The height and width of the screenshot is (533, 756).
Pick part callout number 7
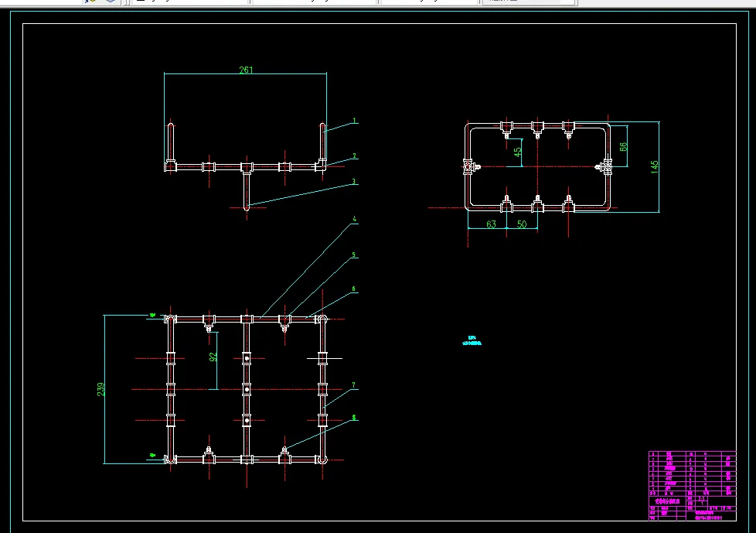pos(354,385)
